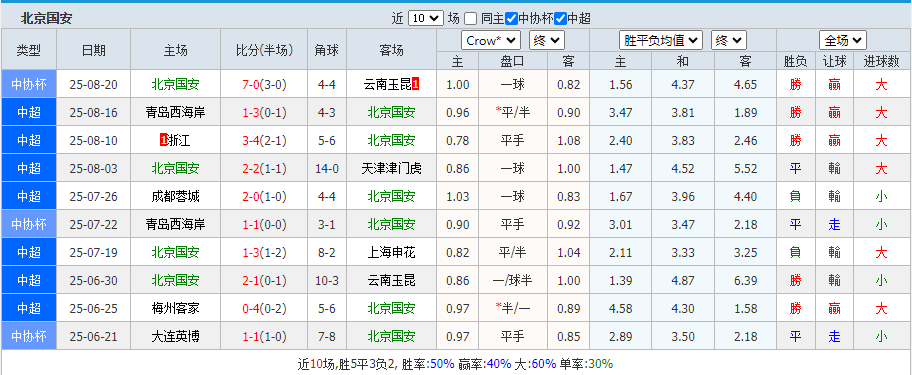Select the 进球数 column header
The width and height of the screenshot is (912, 375).
[x=882, y=61]
